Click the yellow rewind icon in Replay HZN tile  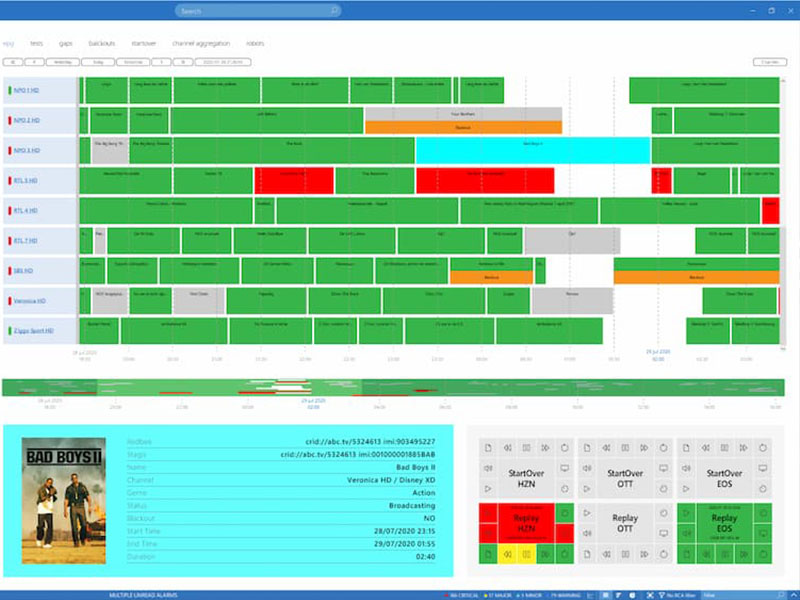(507, 554)
